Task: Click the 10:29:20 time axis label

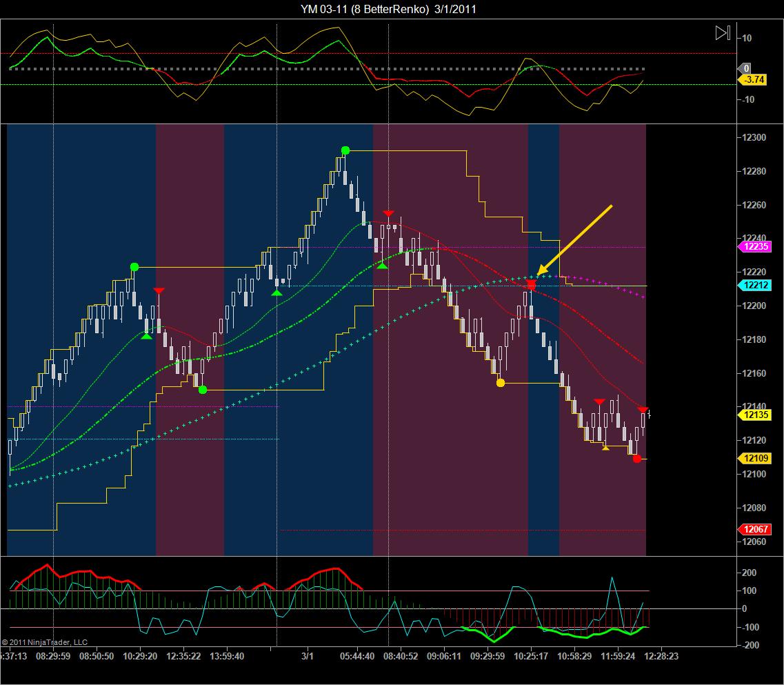Action: click(x=140, y=656)
